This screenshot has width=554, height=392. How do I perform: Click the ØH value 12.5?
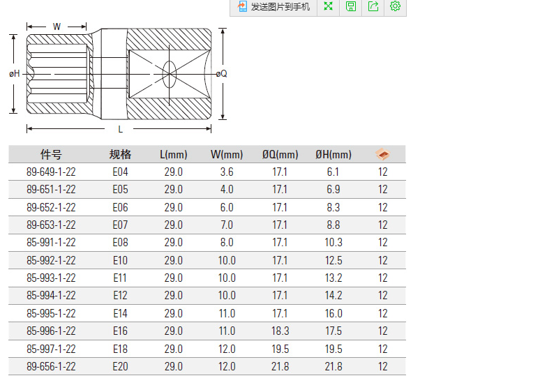334,261
